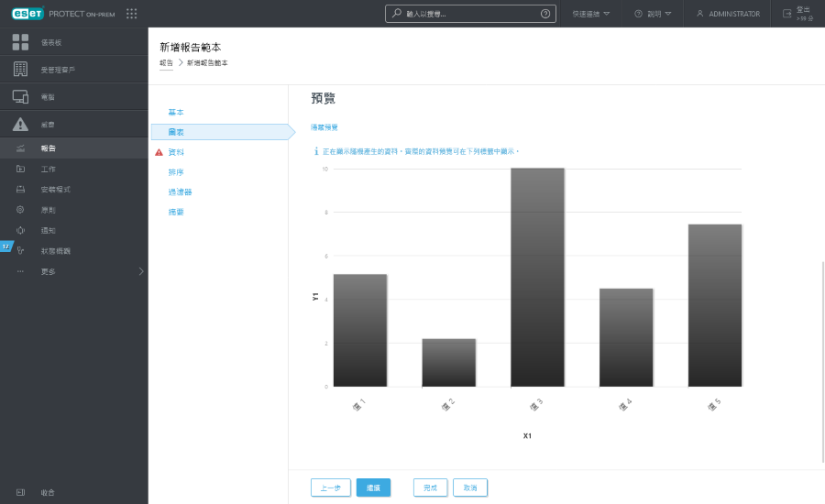This screenshot has width=825, height=504.
Task: Go to the 資料 wizard step
Action: pos(176,152)
